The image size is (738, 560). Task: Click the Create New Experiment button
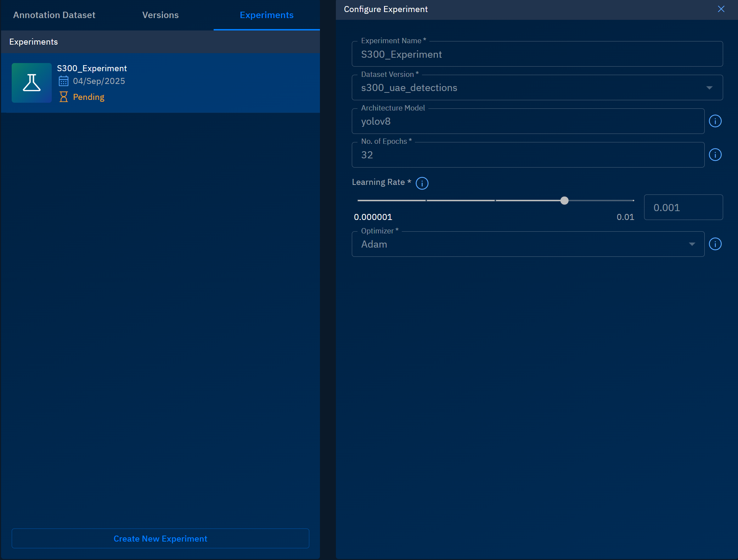click(160, 538)
